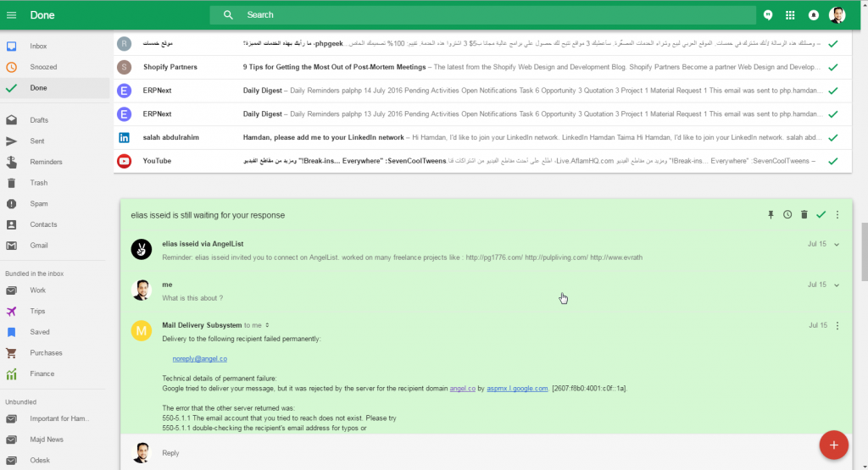Image resolution: width=868 pixels, height=470 pixels.
Task: Click the noreply@angel.co link
Action: (x=200, y=359)
